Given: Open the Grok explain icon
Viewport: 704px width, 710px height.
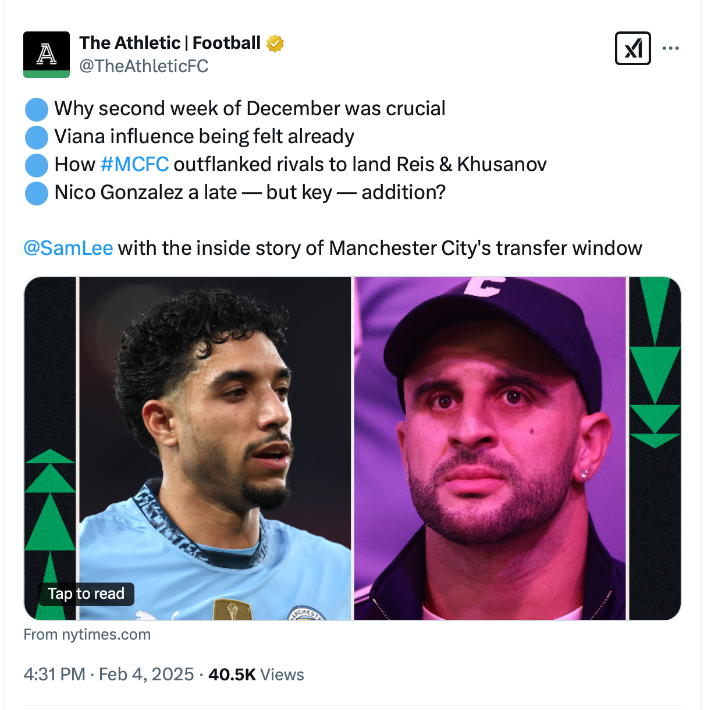Looking at the screenshot, I should click(x=632, y=48).
